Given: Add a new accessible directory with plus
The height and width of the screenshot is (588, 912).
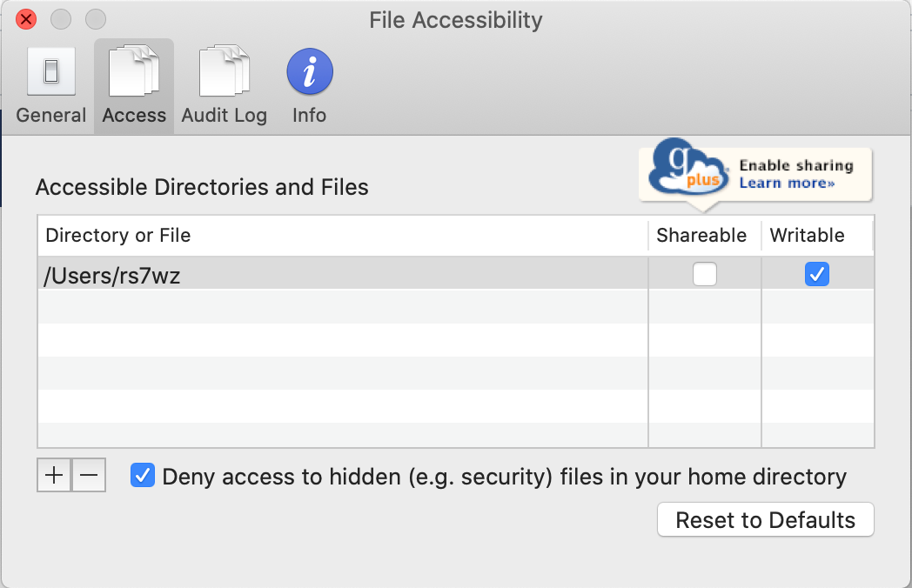Looking at the screenshot, I should [x=54, y=476].
